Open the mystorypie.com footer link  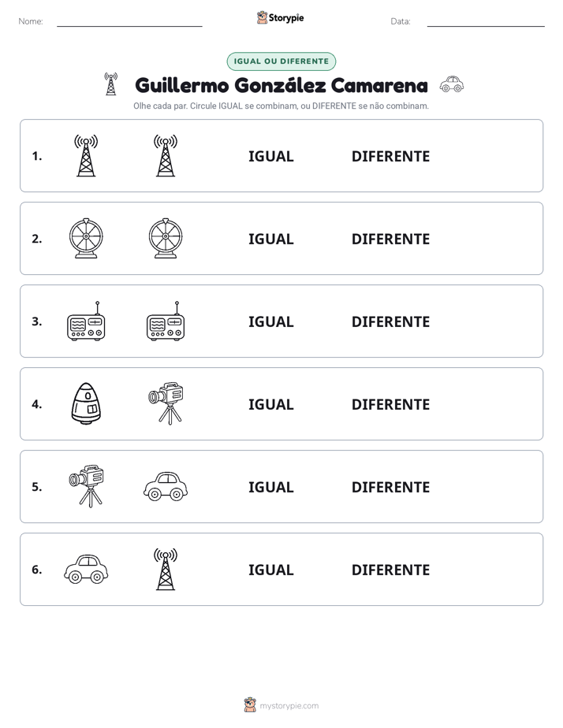click(x=289, y=706)
